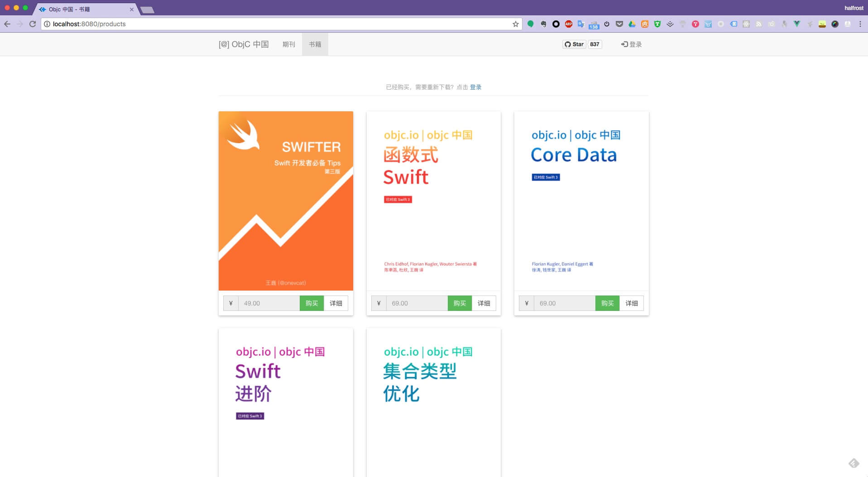
Task: Select the Objc 中国 - 书籍 browser tab
Action: point(86,9)
